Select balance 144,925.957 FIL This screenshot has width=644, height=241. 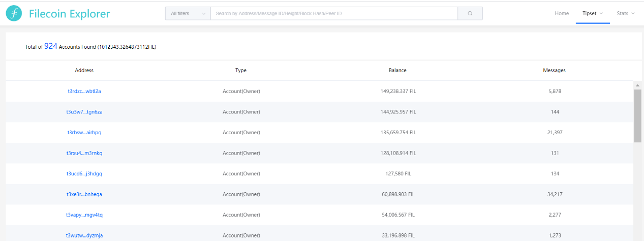pos(398,112)
